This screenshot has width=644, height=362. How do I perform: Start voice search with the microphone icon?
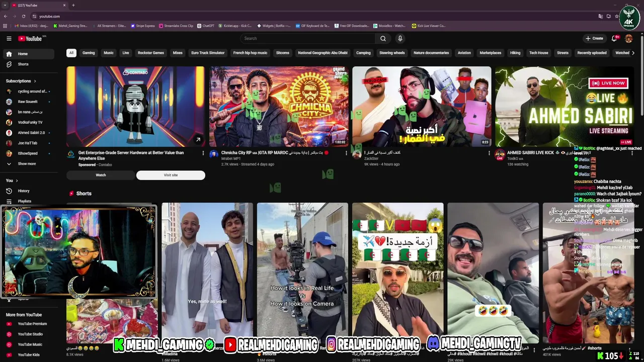pos(400,38)
